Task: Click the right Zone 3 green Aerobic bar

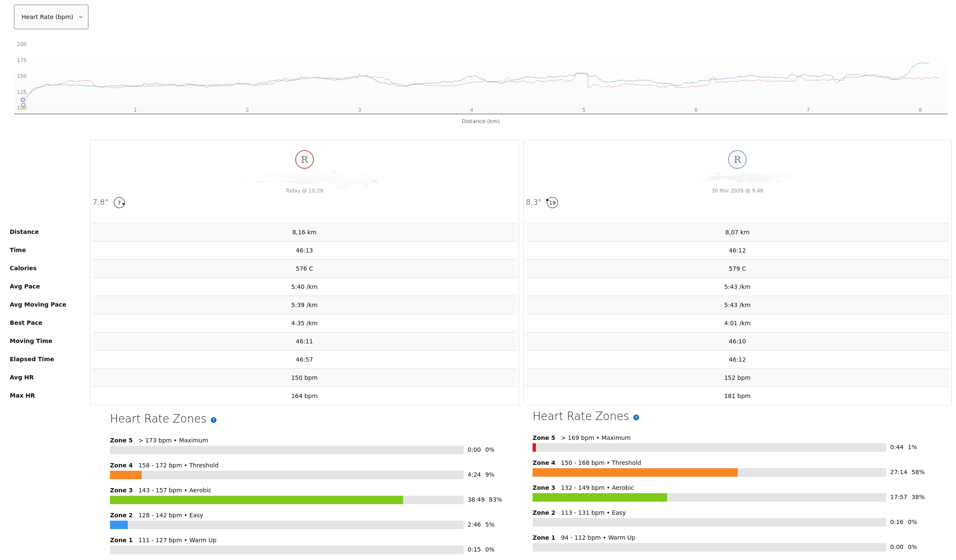Action: [599, 497]
